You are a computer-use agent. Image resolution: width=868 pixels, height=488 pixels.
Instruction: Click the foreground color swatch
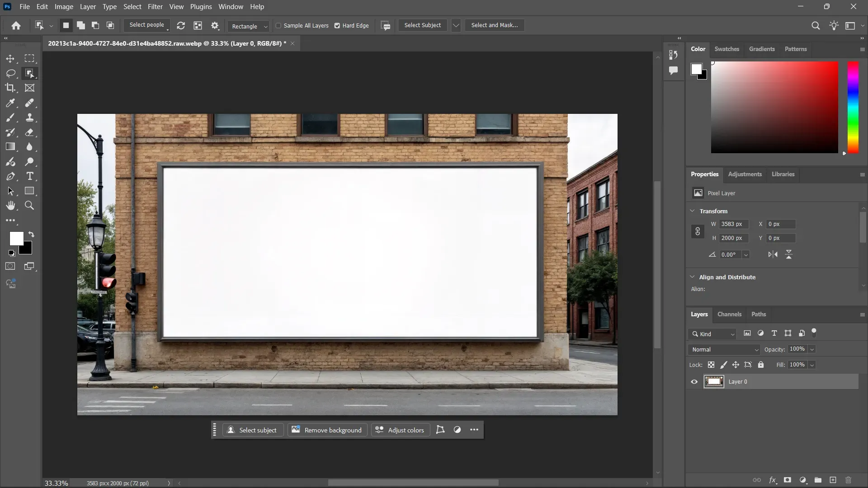(16, 239)
